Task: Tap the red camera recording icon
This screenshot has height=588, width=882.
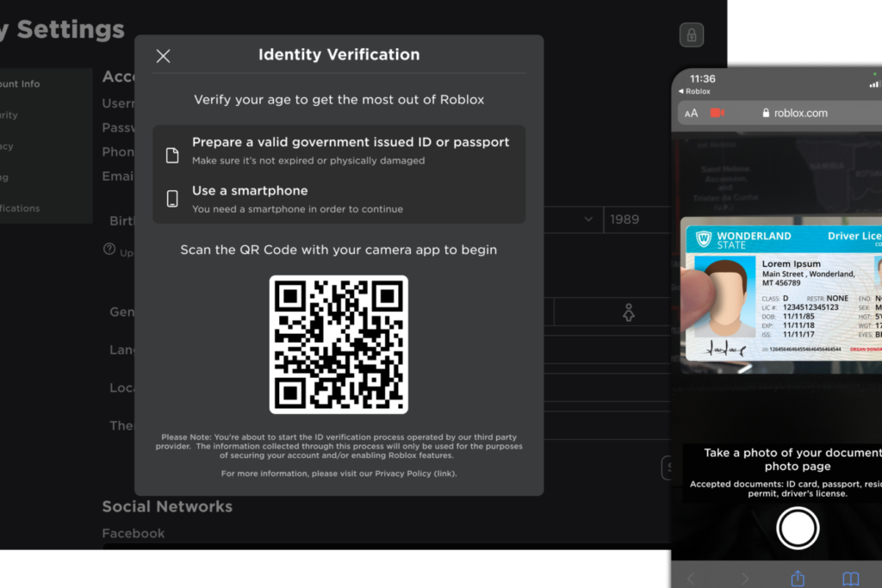Action: (717, 113)
